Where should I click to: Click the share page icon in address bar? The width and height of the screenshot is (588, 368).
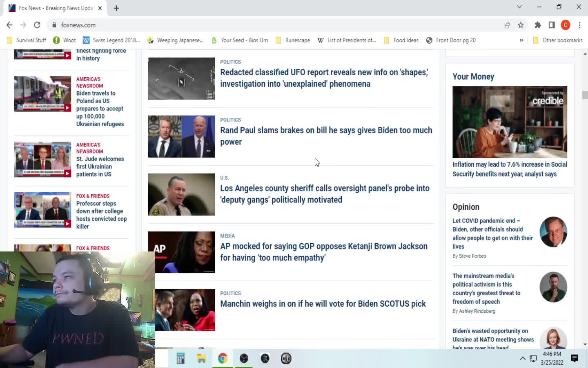[x=507, y=25]
